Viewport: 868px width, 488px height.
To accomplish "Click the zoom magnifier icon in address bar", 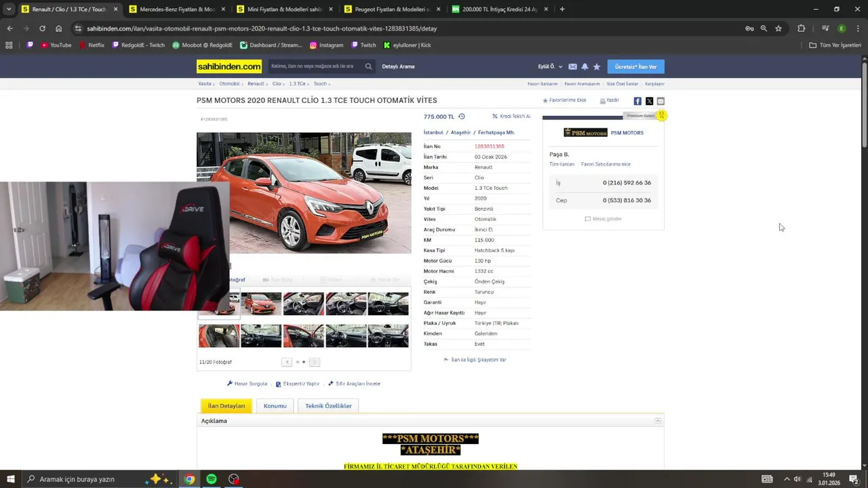I will click(764, 28).
